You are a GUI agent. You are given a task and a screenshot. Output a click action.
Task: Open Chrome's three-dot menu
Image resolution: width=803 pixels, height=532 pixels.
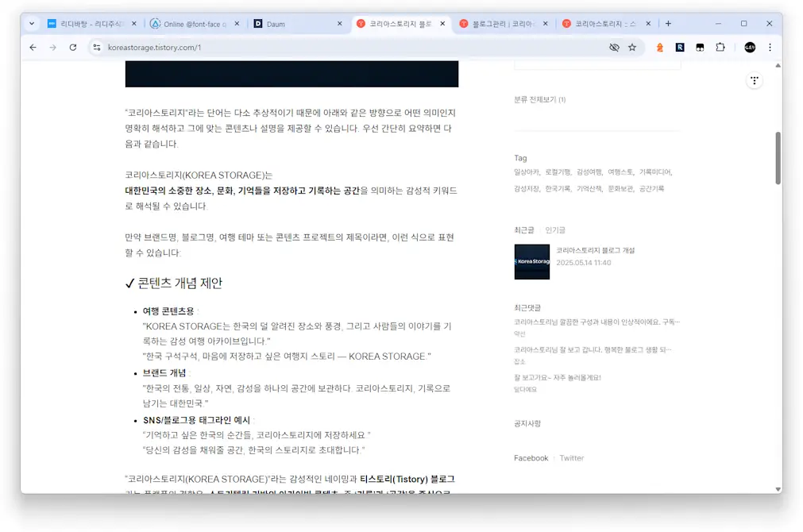click(769, 48)
